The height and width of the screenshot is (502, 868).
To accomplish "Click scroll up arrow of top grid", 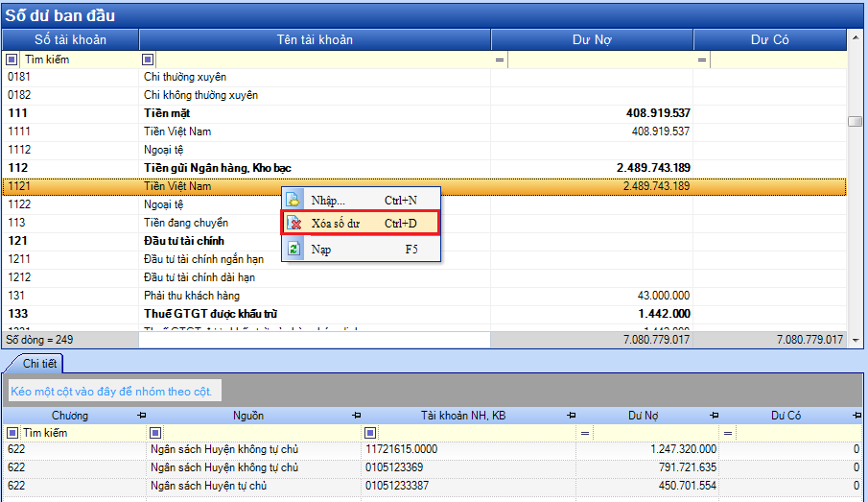I will (856, 37).
